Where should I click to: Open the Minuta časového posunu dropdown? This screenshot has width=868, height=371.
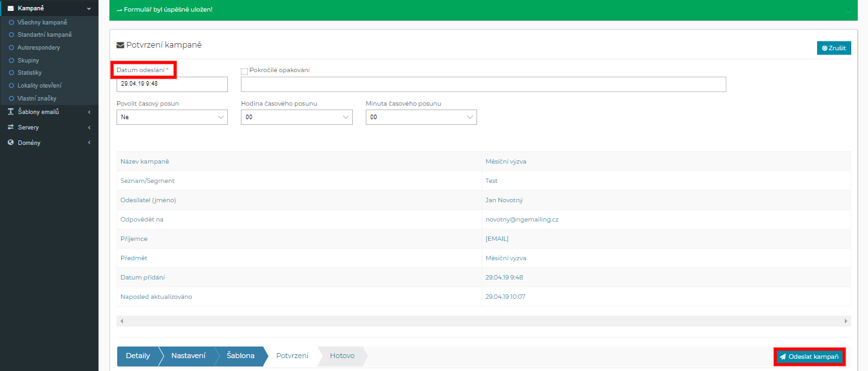pos(421,117)
